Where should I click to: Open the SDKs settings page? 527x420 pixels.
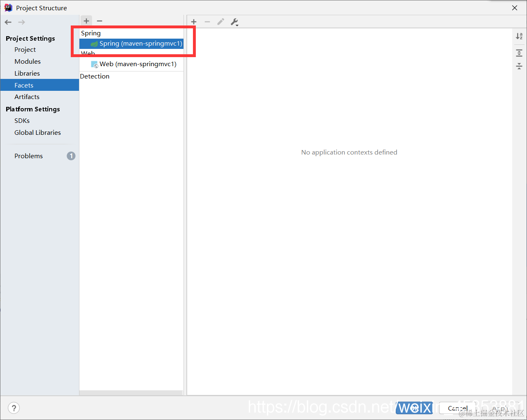[x=22, y=120]
